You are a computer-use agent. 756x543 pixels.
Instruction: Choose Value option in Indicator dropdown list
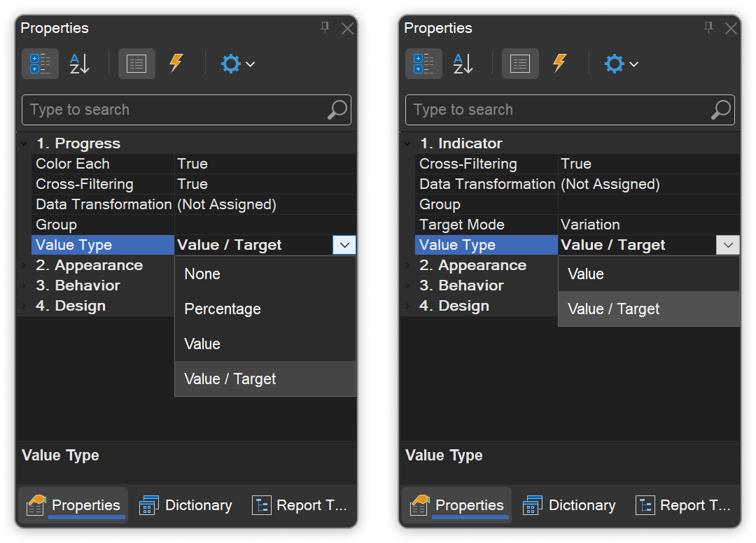[x=586, y=274]
